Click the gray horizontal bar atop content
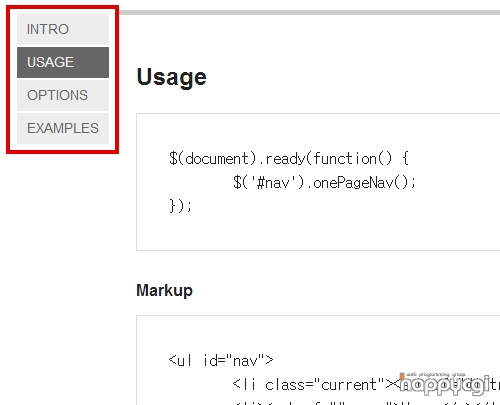This screenshot has width=500, height=405. [x=309, y=12]
